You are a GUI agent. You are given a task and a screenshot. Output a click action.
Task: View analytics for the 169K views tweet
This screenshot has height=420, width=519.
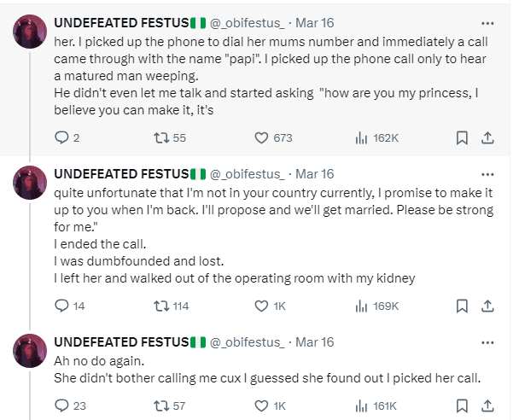click(x=360, y=306)
